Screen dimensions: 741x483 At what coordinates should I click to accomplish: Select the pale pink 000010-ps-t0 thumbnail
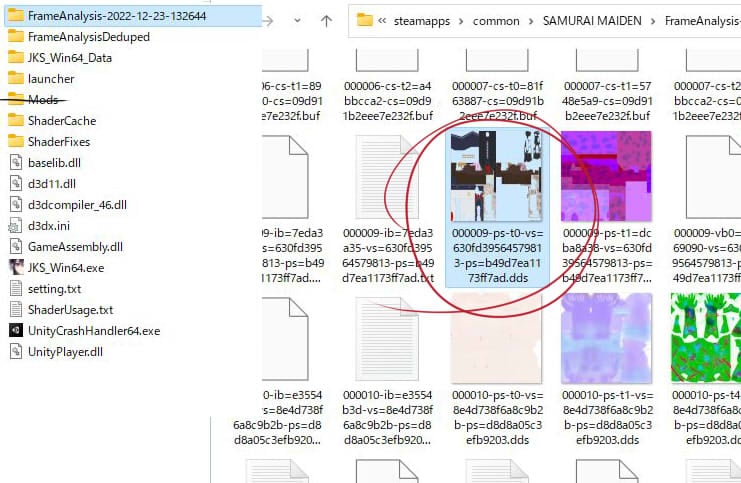[497, 338]
